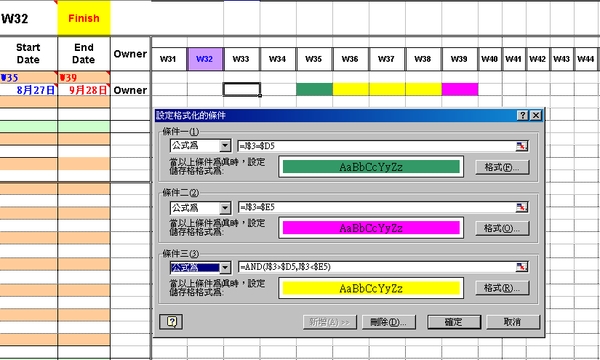Click range selector icon for condition 3 formula
The height and width of the screenshot is (360, 600).
click(522, 267)
